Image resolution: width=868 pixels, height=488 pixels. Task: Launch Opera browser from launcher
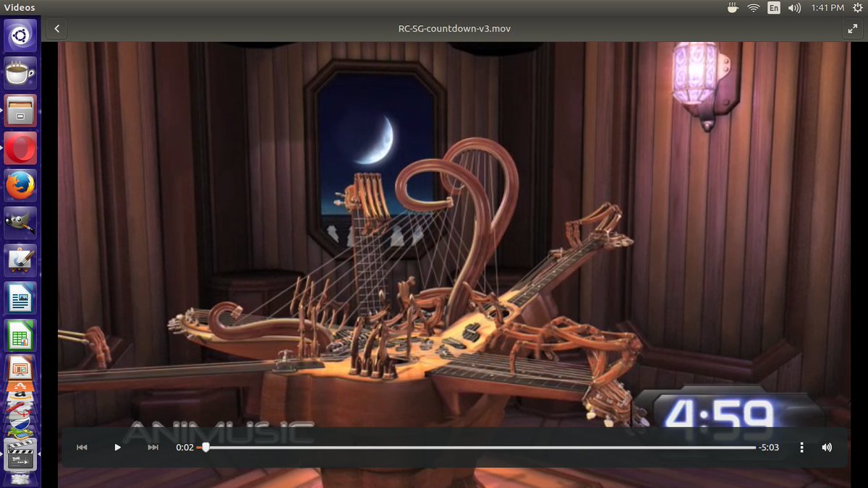(20, 148)
